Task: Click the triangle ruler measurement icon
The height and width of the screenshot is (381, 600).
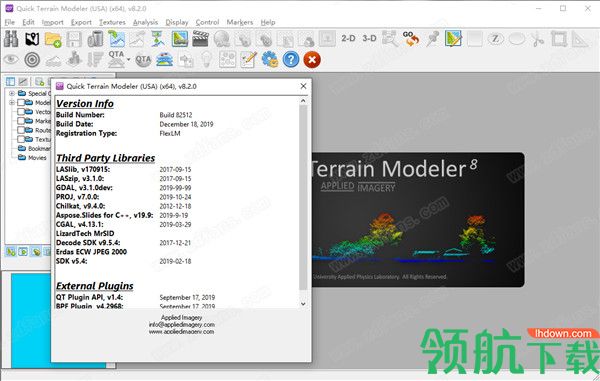Action: [x=580, y=39]
